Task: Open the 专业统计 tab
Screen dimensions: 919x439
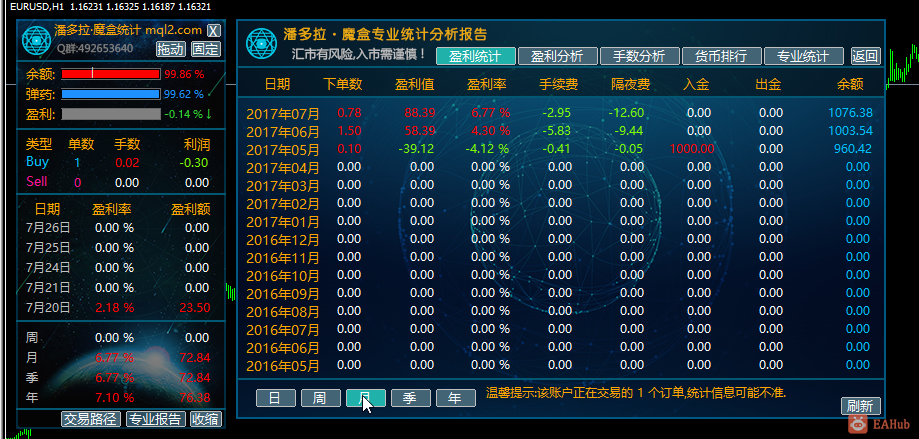Action: coord(804,56)
